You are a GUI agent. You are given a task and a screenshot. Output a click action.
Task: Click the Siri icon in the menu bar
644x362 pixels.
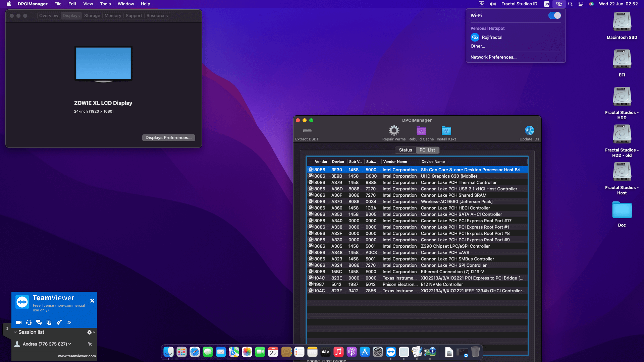(x=591, y=4)
